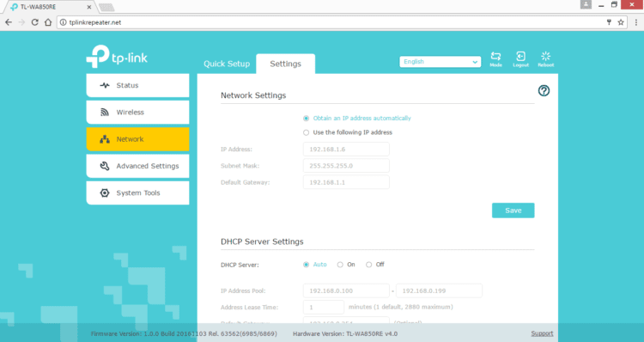Screen dimensions: 644x342
Task: Open the Wireless menu item
Action: (137, 113)
